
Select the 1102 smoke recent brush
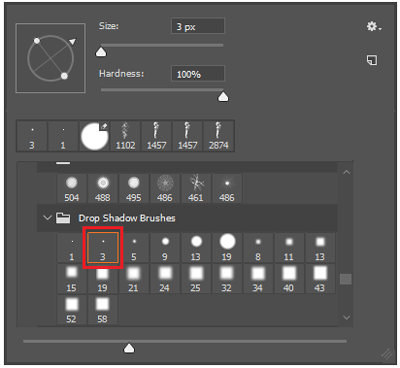pos(125,136)
